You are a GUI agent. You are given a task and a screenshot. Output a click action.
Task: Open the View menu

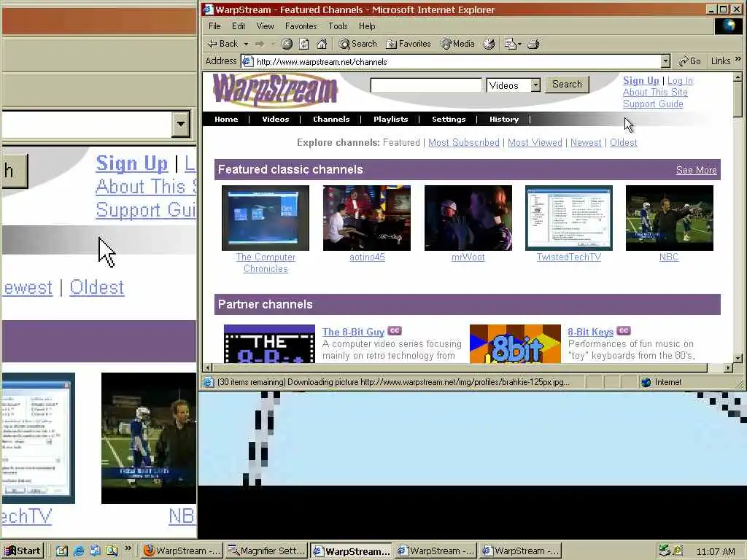[265, 26]
